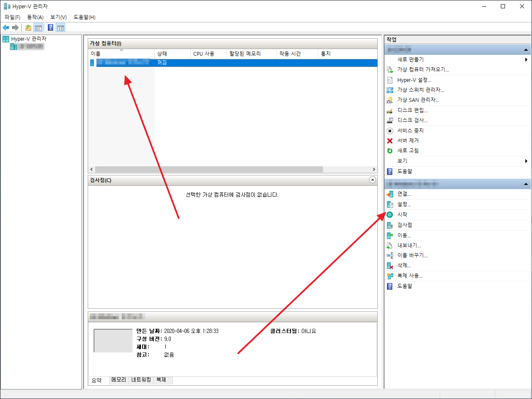
Task: Sort by 작동 시간 column header
Action: click(x=297, y=54)
